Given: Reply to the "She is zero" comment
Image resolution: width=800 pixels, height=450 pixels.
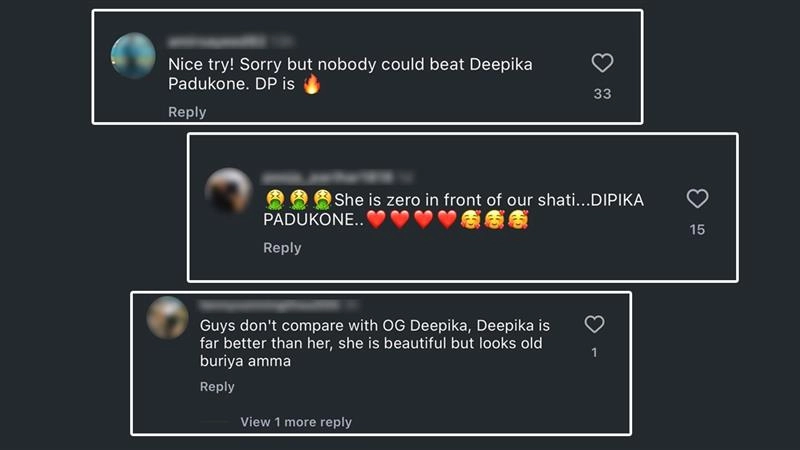Looking at the screenshot, I should click(282, 247).
